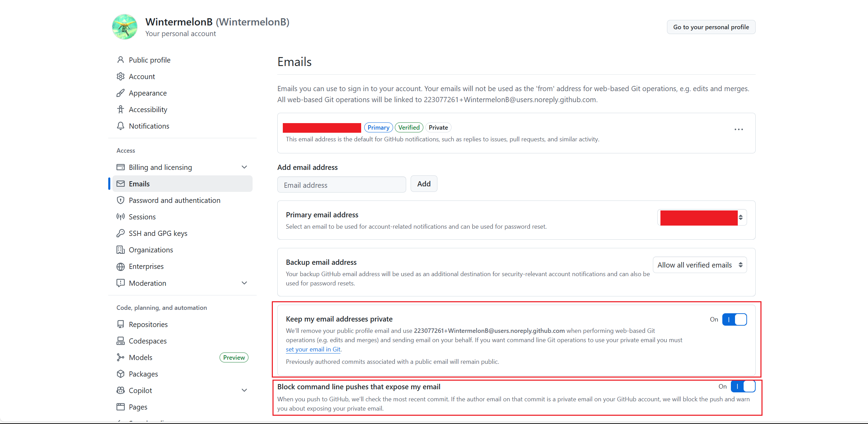This screenshot has height=424, width=868.
Task: Toggle Block command line pushes switch
Action: 743,387
